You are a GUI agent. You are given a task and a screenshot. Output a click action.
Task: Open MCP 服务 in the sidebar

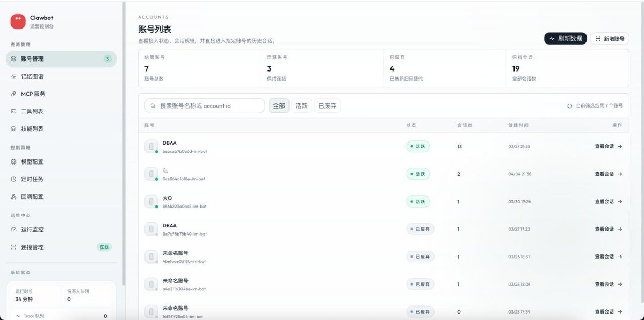click(61, 94)
